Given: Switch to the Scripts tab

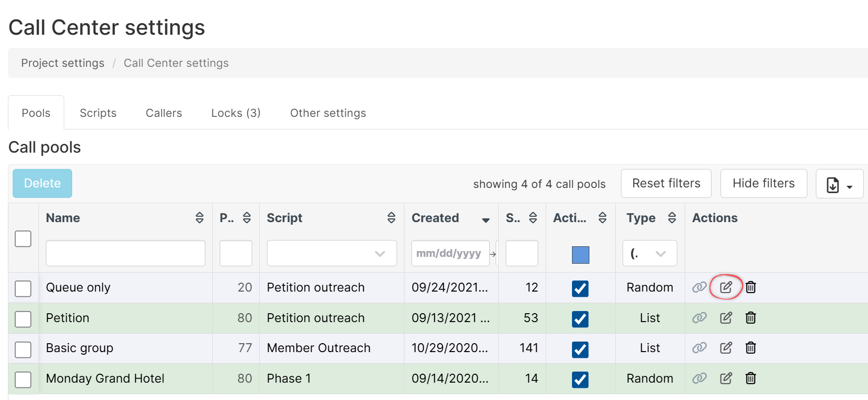Looking at the screenshot, I should click(98, 113).
